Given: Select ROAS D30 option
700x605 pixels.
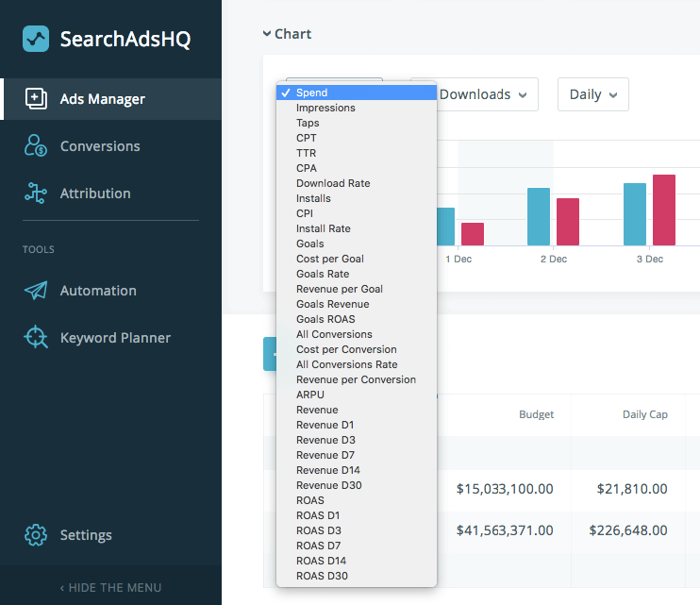Looking at the screenshot, I should 357,576.
